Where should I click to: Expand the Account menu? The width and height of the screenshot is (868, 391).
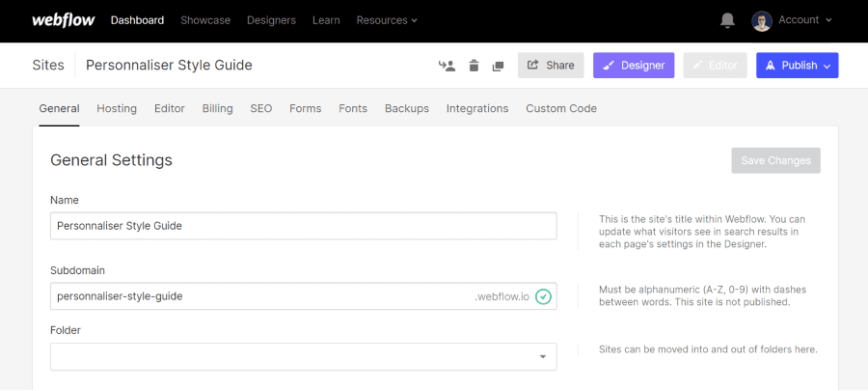pos(804,20)
